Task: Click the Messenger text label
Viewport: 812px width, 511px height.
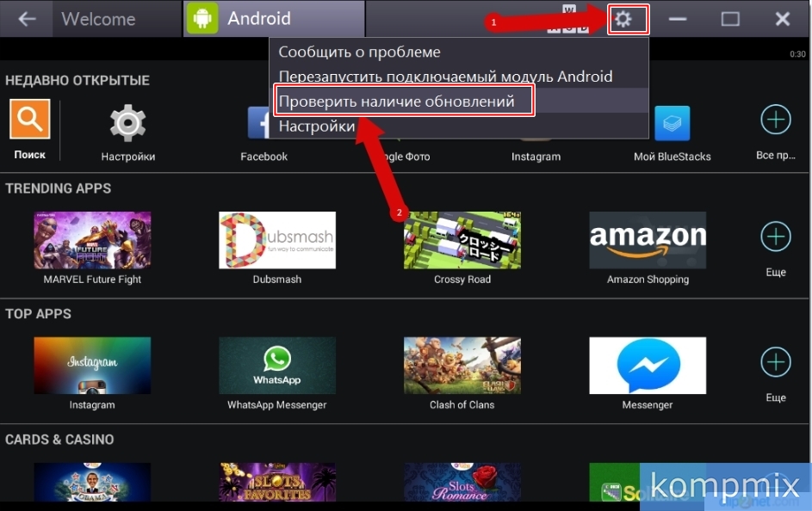Action: (648, 405)
